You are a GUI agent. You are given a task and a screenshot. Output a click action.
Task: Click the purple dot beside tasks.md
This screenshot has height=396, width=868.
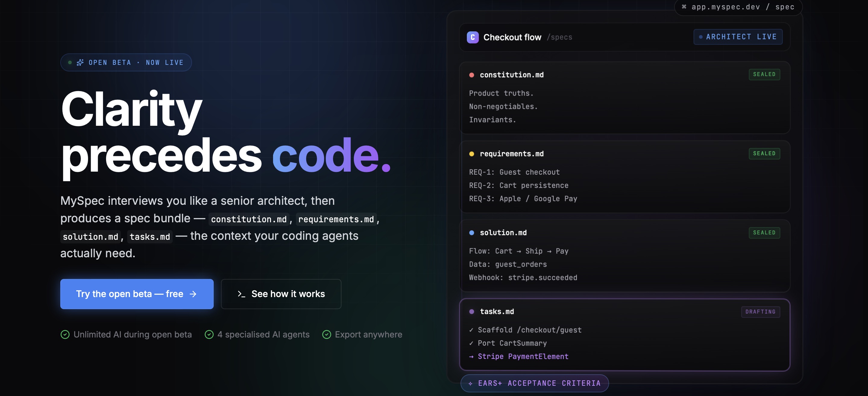click(472, 312)
